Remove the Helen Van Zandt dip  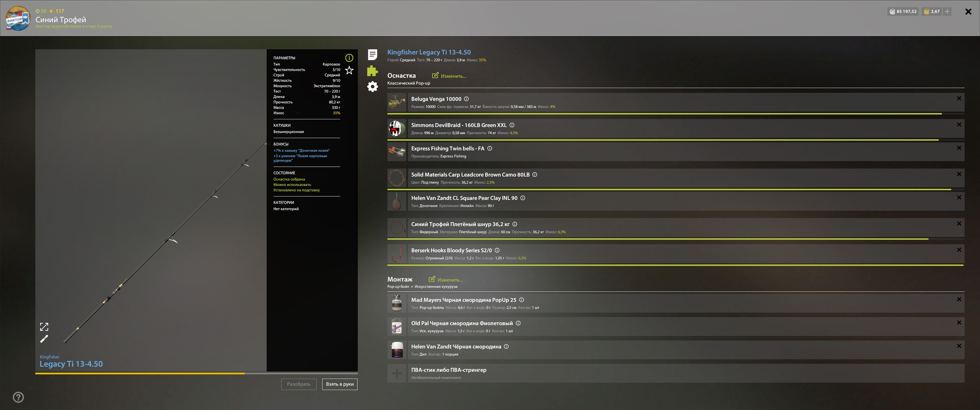click(x=959, y=346)
